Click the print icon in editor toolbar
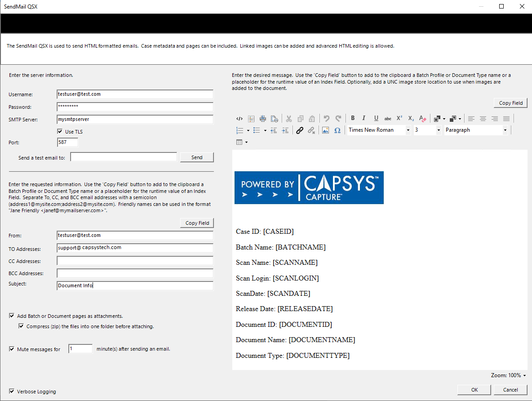This screenshot has width=532, height=401. [x=262, y=119]
